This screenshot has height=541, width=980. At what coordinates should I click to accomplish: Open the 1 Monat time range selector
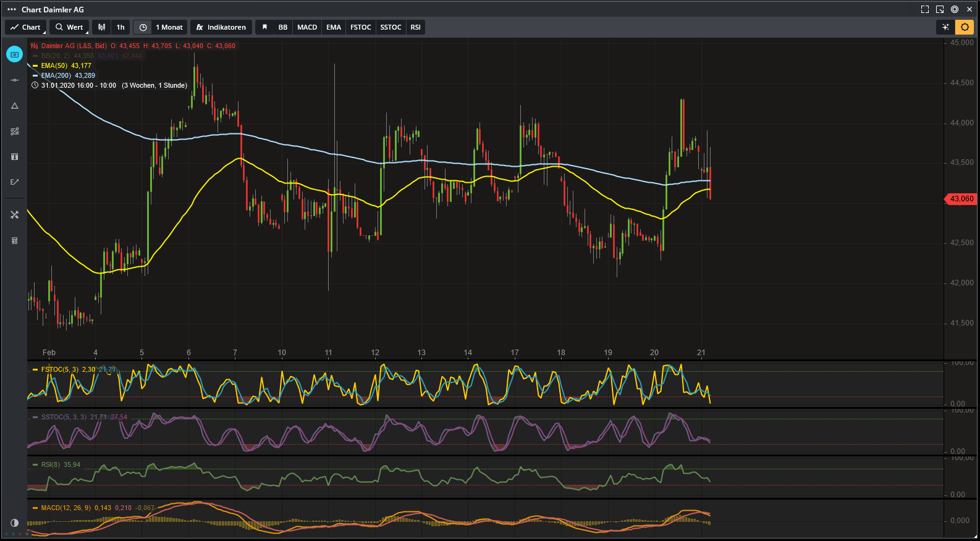pos(169,27)
